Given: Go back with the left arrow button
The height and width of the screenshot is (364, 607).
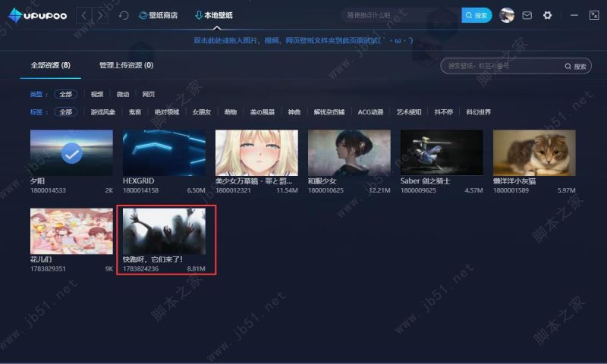Looking at the screenshot, I should pos(84,15).
